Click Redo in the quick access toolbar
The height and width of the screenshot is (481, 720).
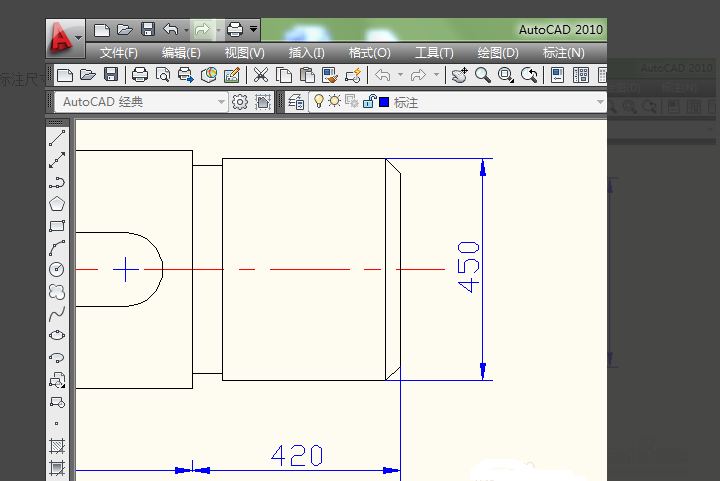[202, 30]
